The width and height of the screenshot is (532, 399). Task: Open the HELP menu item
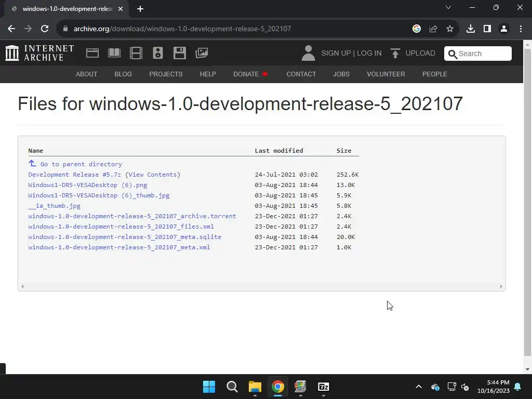(x=208, y=74)
